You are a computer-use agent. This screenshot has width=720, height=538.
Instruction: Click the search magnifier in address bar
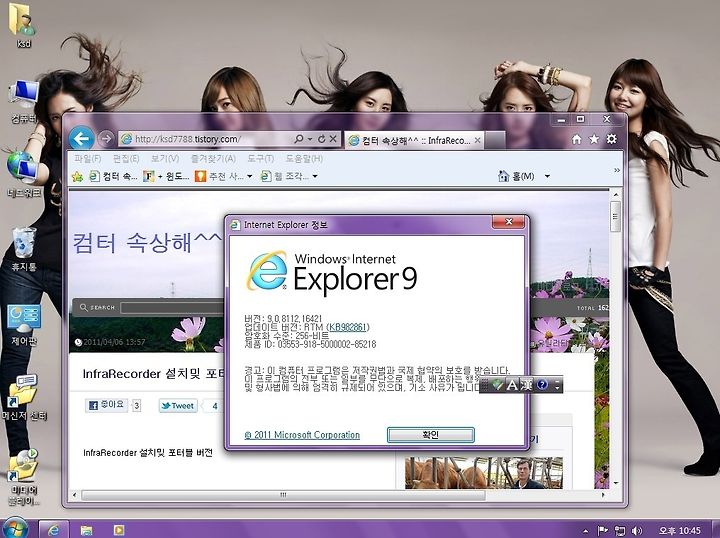click(298, 139)
